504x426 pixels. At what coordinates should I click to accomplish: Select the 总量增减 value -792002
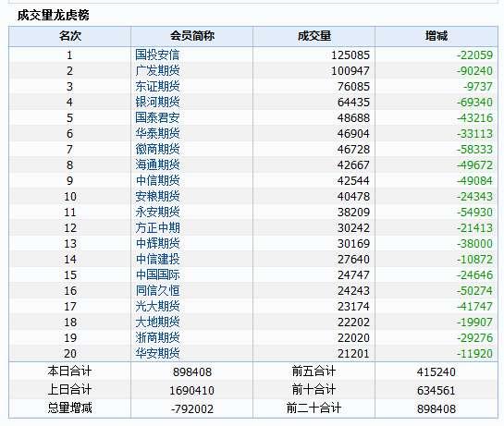[x=192, y=409]
